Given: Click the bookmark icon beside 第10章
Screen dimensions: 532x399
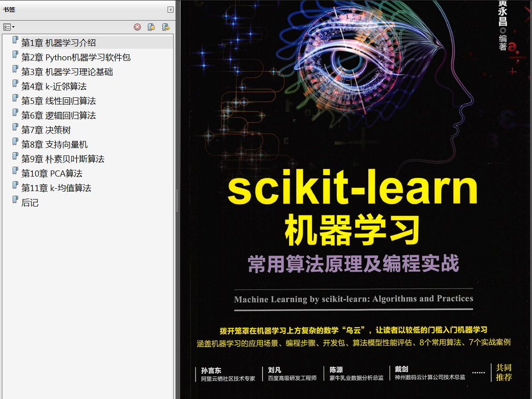Looking at the screenshot, I should [x=15, y=171].
